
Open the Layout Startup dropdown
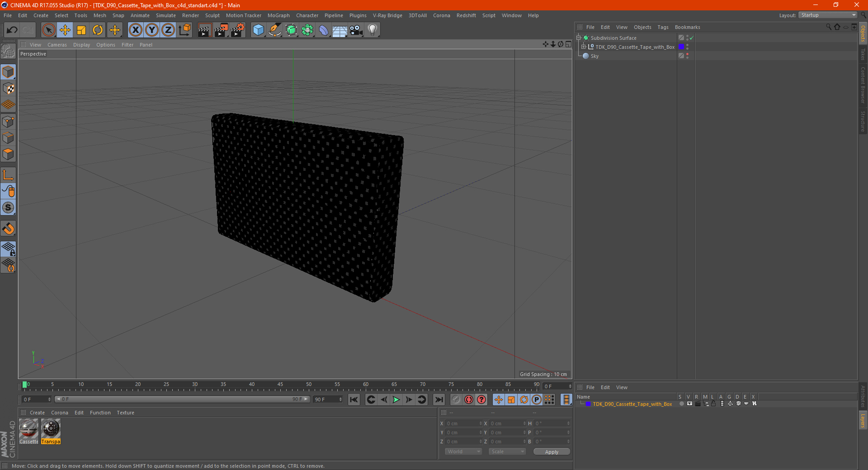pos(828,15)
